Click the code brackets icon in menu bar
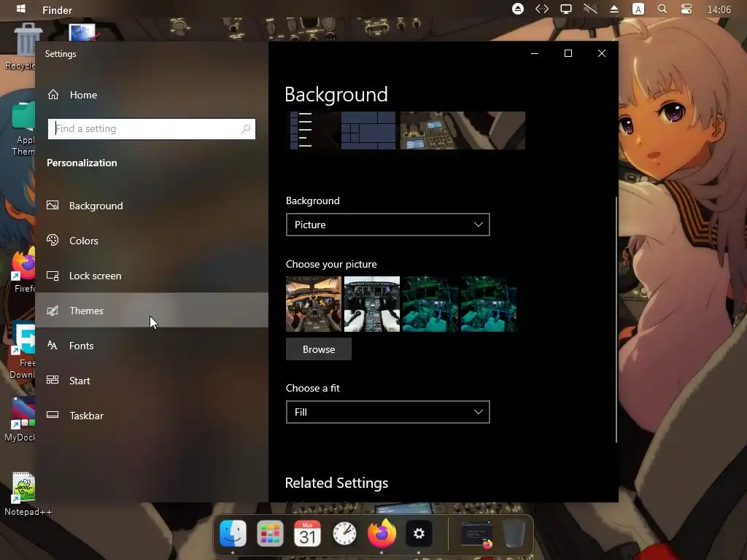 [x=542, y=9]
